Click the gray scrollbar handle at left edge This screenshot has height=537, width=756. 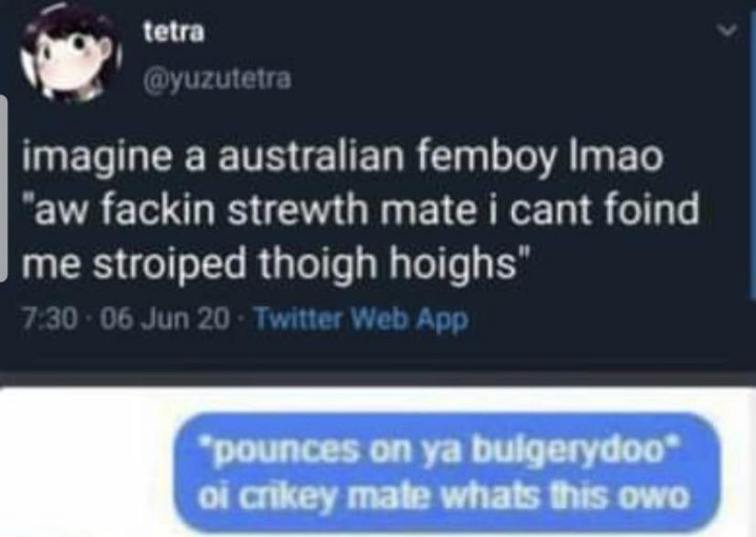(x=4, y=188)
